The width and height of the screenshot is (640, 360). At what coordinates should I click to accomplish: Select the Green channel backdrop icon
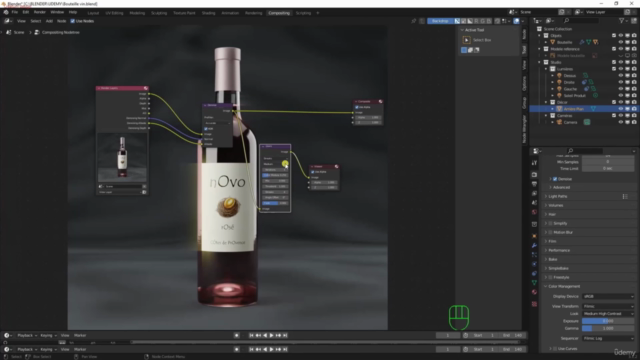point(483,21)
